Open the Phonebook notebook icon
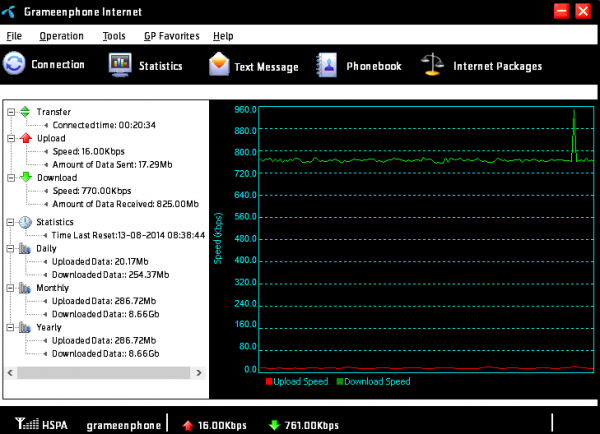Image resolution: width=600 pixels, height=434 pixels. point(326,65)
